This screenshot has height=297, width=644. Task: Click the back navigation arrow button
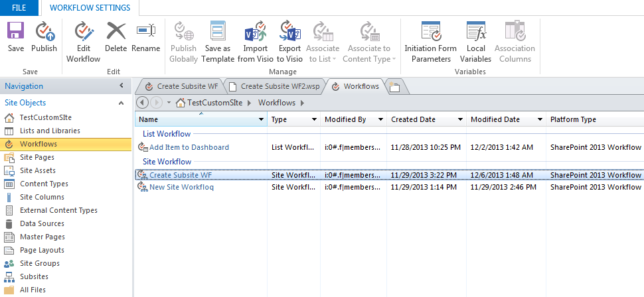tap(142, 103)
